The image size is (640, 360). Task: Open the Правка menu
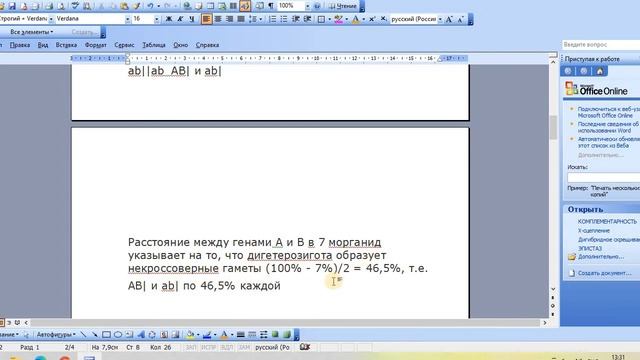[20, 45]
